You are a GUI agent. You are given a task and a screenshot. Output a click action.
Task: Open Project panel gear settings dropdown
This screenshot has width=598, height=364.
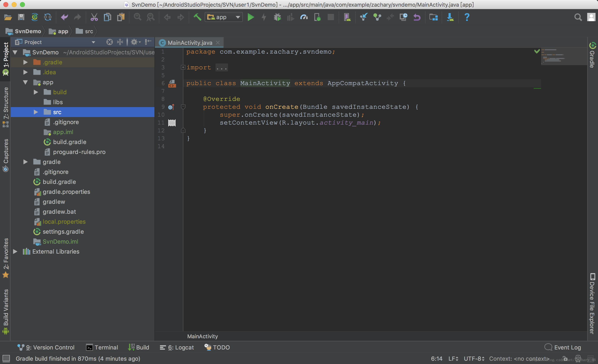click(x=136, y=42)
